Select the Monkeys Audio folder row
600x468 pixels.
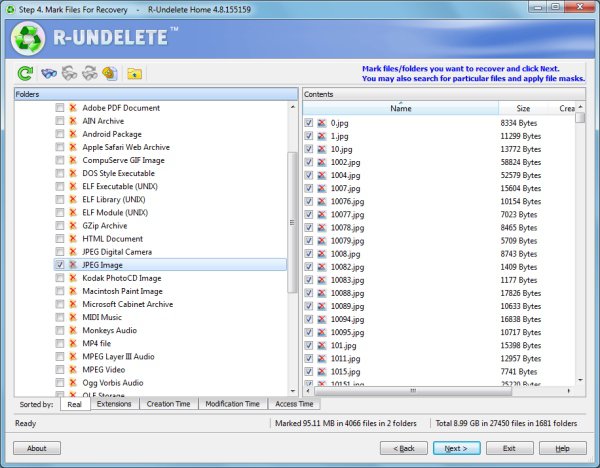pyautogui.click(x=109, y=330)
